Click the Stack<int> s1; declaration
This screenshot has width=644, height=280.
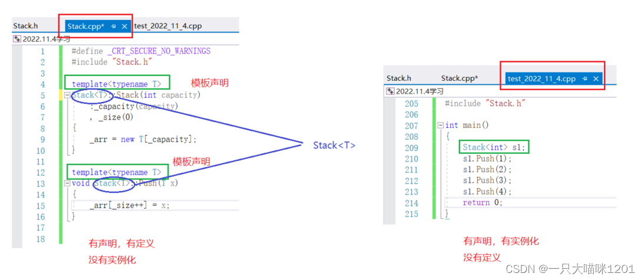pos(494,147)
